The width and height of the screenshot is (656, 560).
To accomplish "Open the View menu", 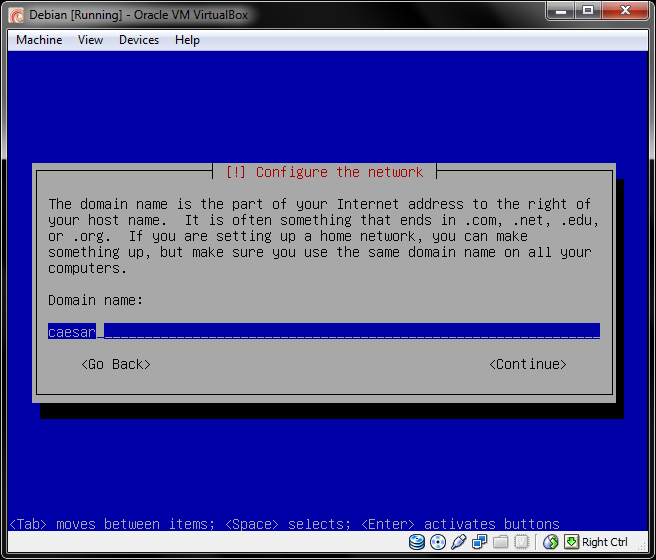I will (x=90, y=40).
